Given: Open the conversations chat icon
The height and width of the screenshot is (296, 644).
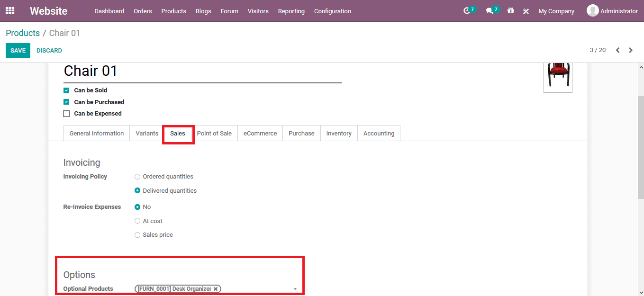Looking at the screenshot, I should [x=490, y=11].
